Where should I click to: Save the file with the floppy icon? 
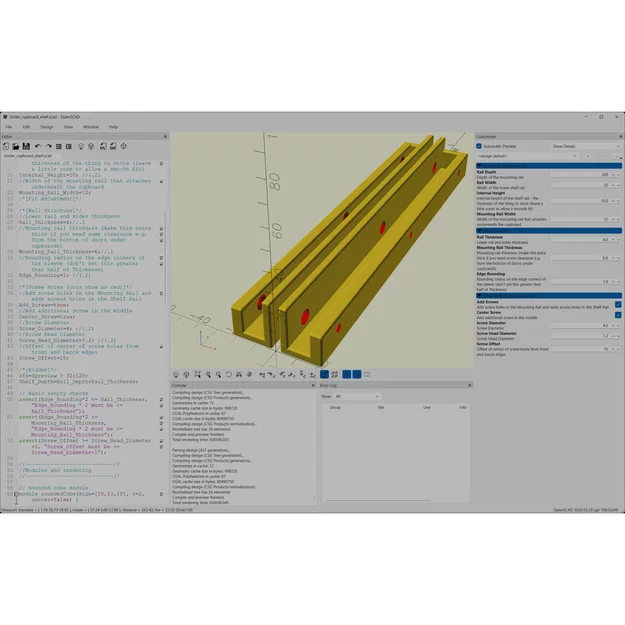26,146
